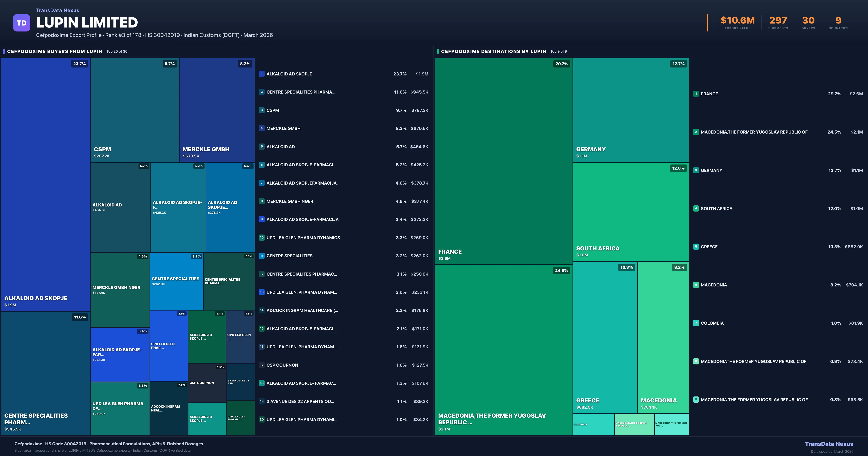
Task: Select the GREECE block in destinations treemap
Action: tap(605, 337)
